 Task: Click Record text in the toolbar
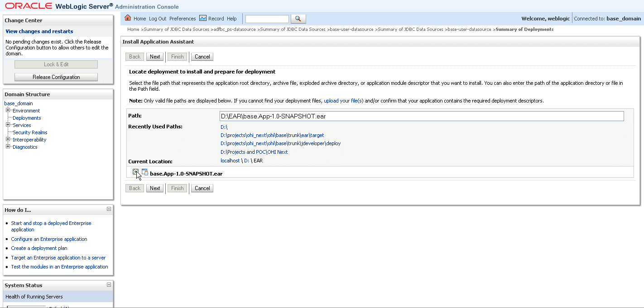click(x=216, y=19)
